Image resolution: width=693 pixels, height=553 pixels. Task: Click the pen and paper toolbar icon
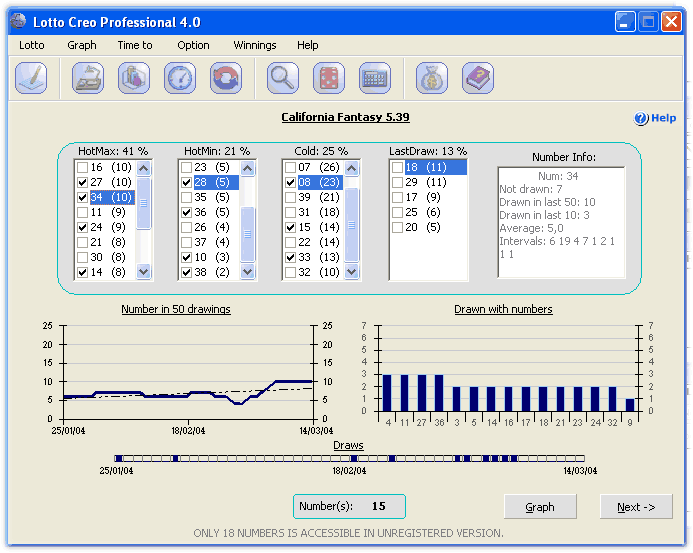[x=31, y=78]
